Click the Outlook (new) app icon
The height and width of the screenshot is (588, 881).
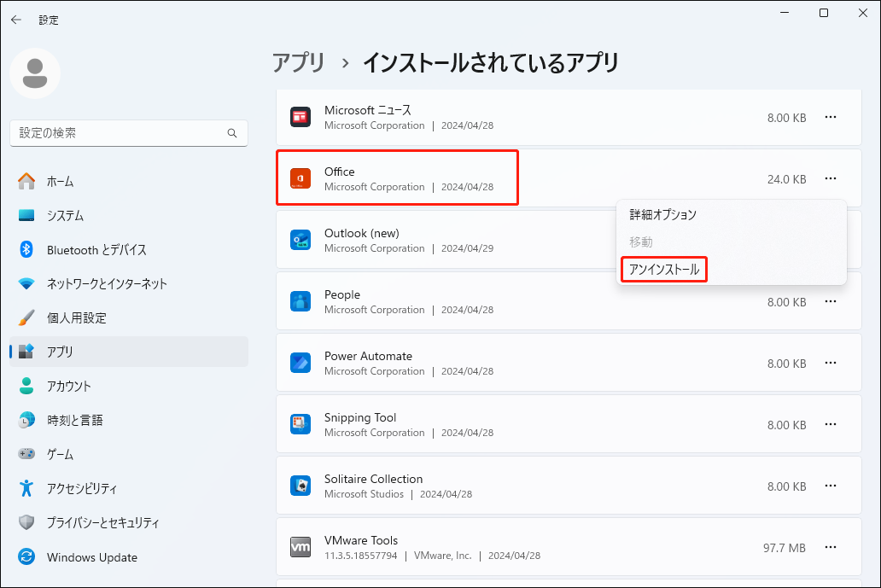pyautogui.click(x=300, y=240)
